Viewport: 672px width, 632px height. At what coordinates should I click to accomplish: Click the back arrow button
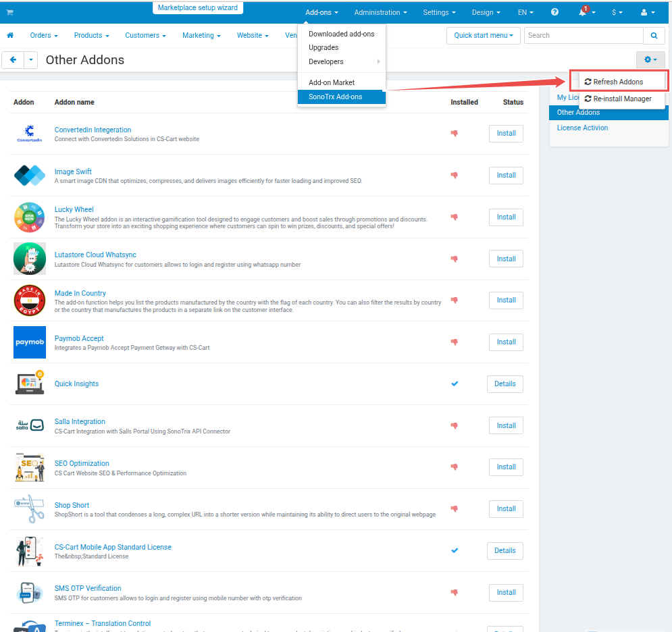coord(13,60)
